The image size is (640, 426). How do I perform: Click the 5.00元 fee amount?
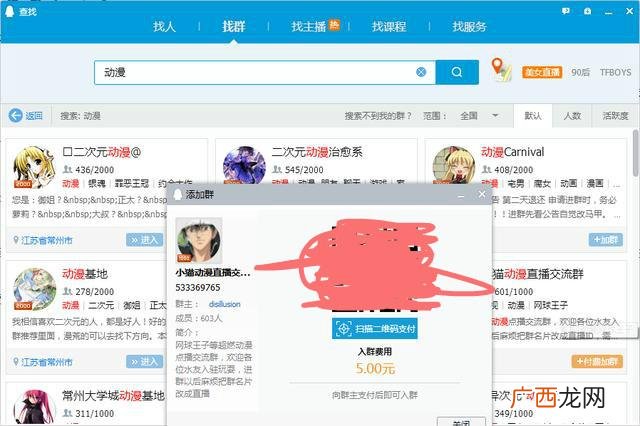click(x=375, y=369)
